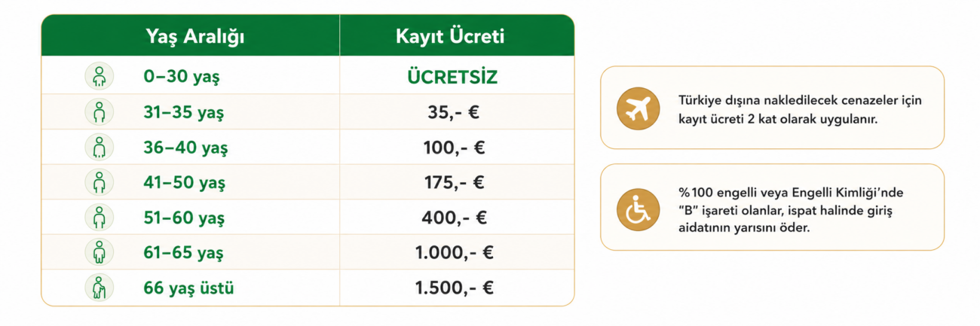Image resolution: width=980 pixels, height=326 pixels.
Task: Click the person icon for 41–50 yaş
Action: tap(100, 182)
